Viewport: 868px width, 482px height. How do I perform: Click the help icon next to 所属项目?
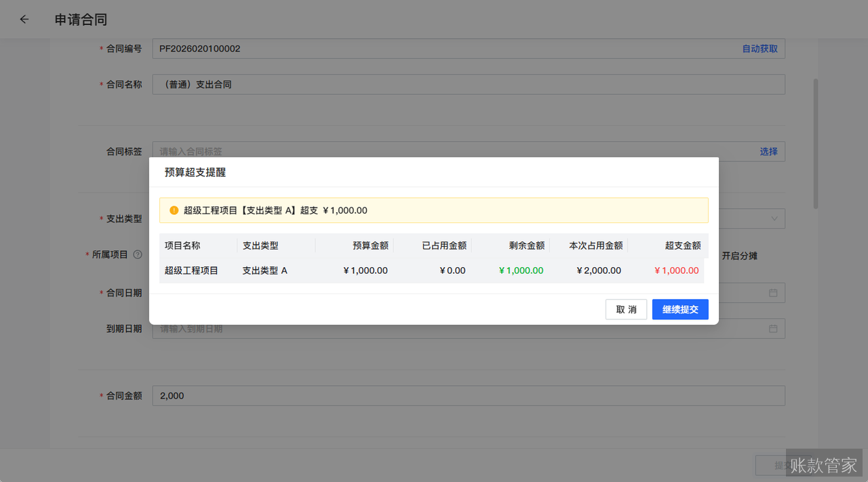coord(138,255)
